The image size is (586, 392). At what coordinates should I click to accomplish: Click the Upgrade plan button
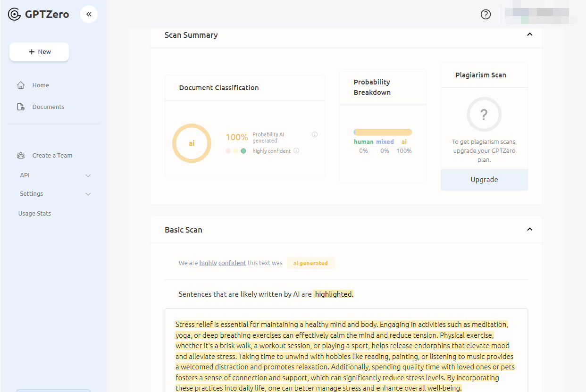tap(484, 180)
